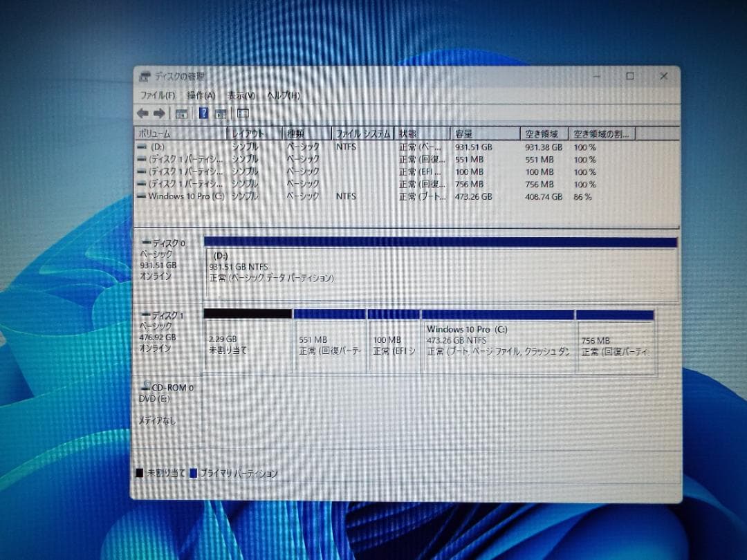Image resolution: width=747 pixels, height=560 pixels.
Task: Toggle the action pane toolbar icon
Action: coord(242,113)
